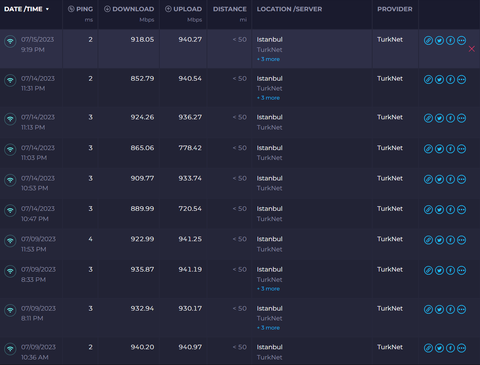Image resolution: width=480 pixels, height=365 pixels.
Task: Expand '+3 more' servers in 07/09/2023 8:33 PM row
Action: pos(268,289)
